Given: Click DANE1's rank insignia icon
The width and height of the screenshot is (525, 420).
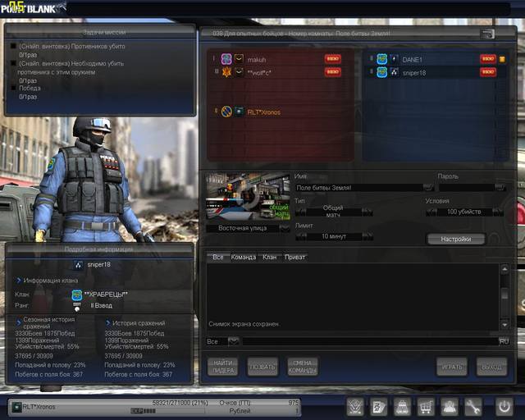Looking at the screenshot, I should (x=394, y=59).
